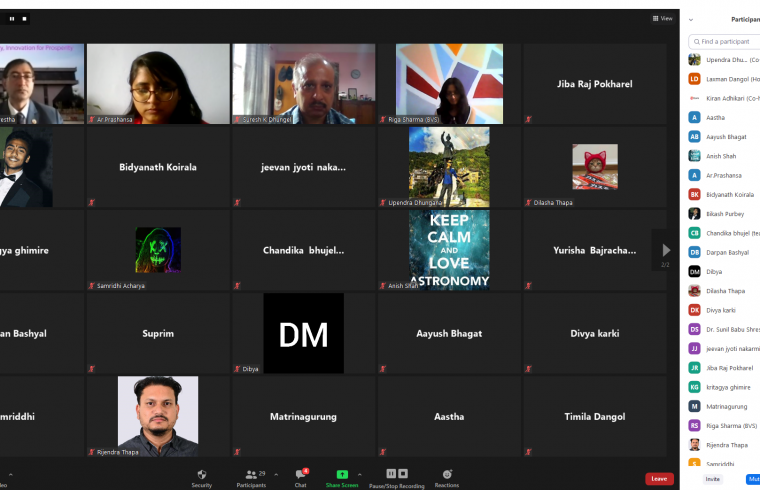Click Matrinagurung in participants list
The width and height of the screenshot is (760, 490).
tap(724, 407)
